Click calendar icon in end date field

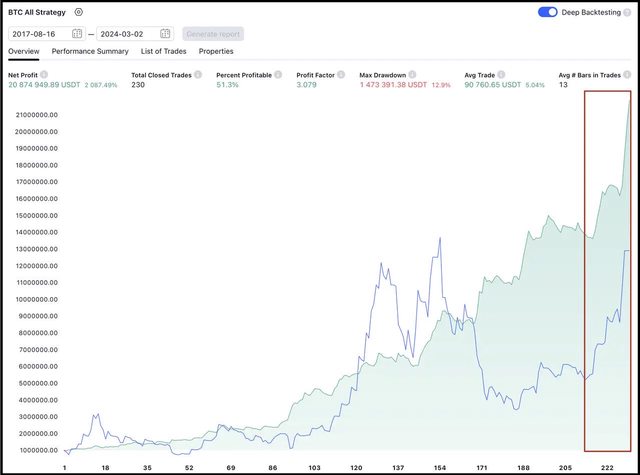[165, 33]
